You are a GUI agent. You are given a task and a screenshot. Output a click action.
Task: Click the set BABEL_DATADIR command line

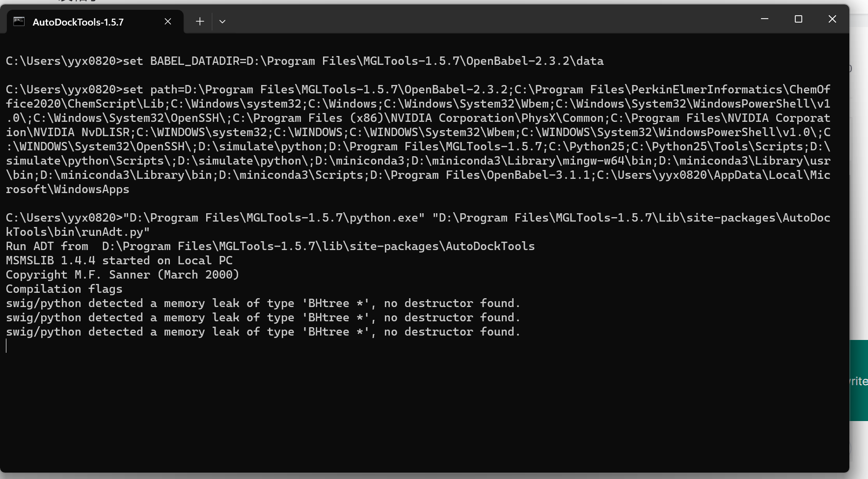click(304, 61)
